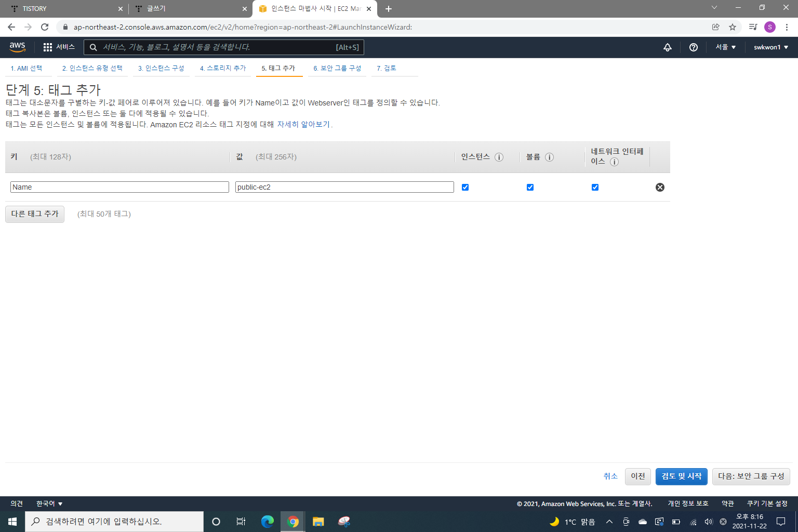Open the media control icon in Chrome toolbar
798x532 pixels.
tap(753, 27)
